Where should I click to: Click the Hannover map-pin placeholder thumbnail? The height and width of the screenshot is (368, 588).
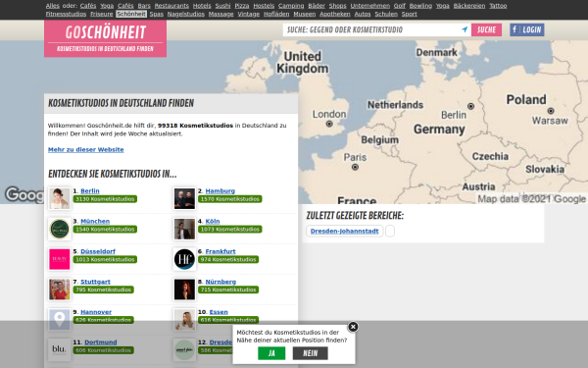[x=59, y=320]
